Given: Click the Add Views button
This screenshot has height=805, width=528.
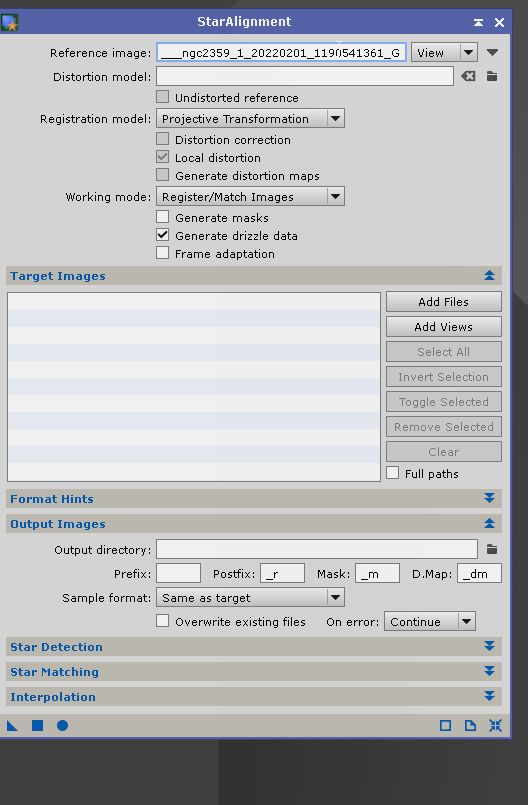Looking at the screenshot, I should pyautogui.click(x=444, y=327).
